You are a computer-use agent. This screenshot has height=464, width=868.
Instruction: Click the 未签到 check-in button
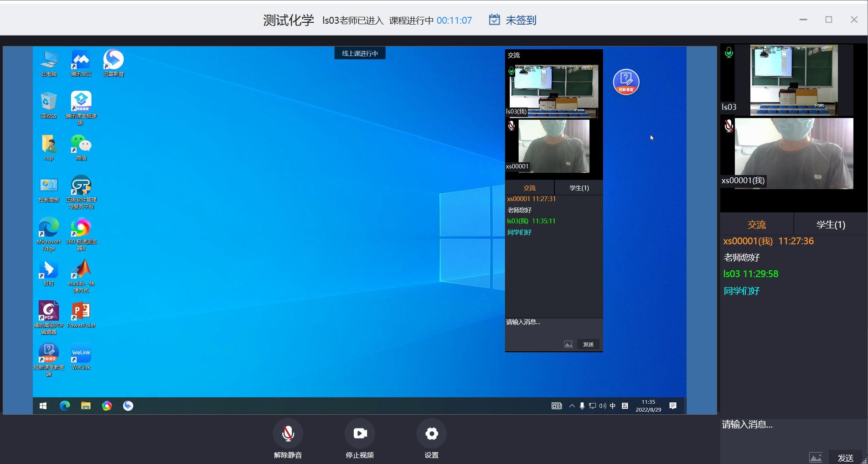click(513, 20)
